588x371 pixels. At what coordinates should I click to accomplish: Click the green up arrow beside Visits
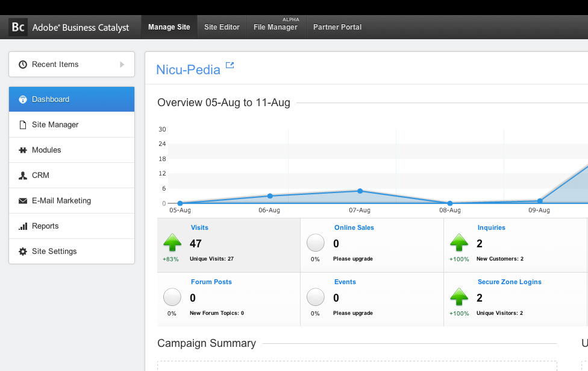tap(172, 242)
